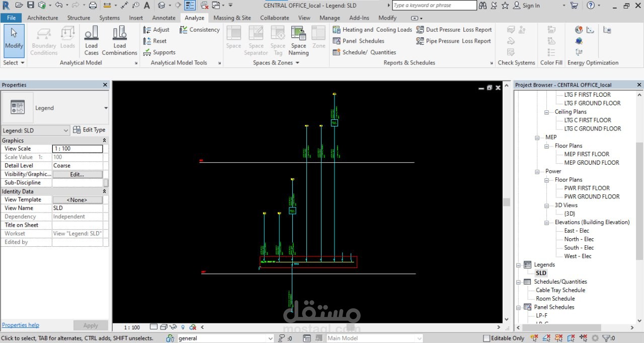The image size is (644, 343).
Task: Click Visibility/Graphics Edit button
Action: 77,174
